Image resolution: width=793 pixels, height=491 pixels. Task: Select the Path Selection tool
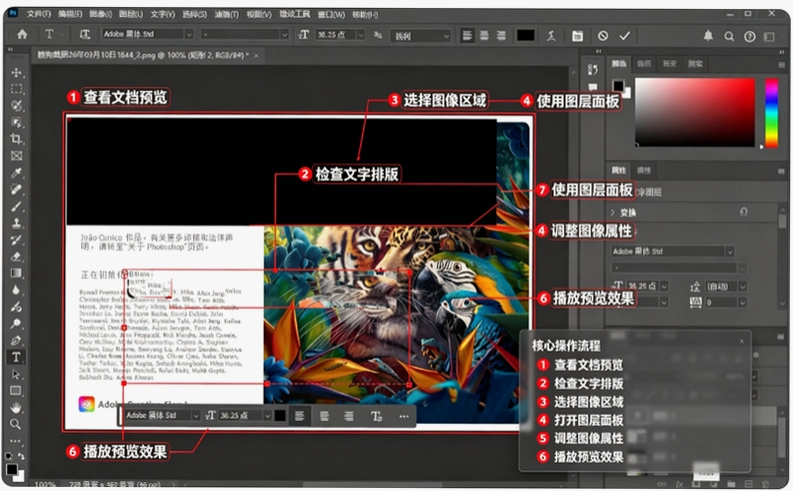tap(16, 374)
